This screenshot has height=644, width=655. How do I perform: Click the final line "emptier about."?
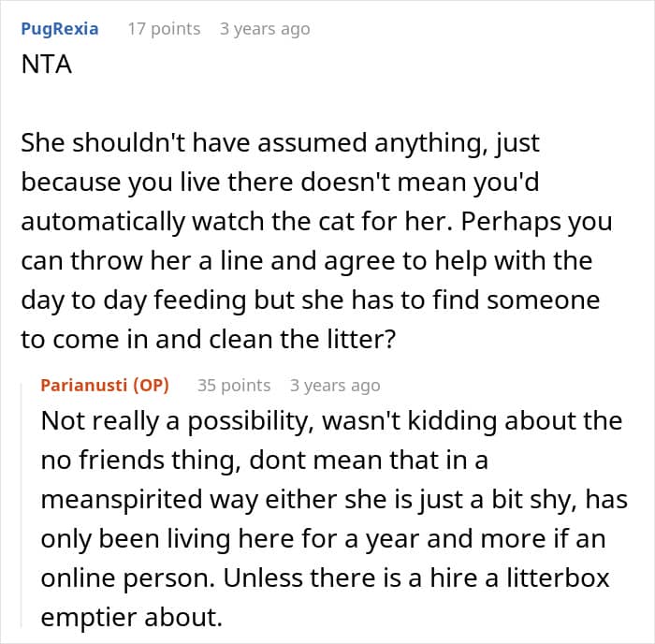click(x=135, y=617)
